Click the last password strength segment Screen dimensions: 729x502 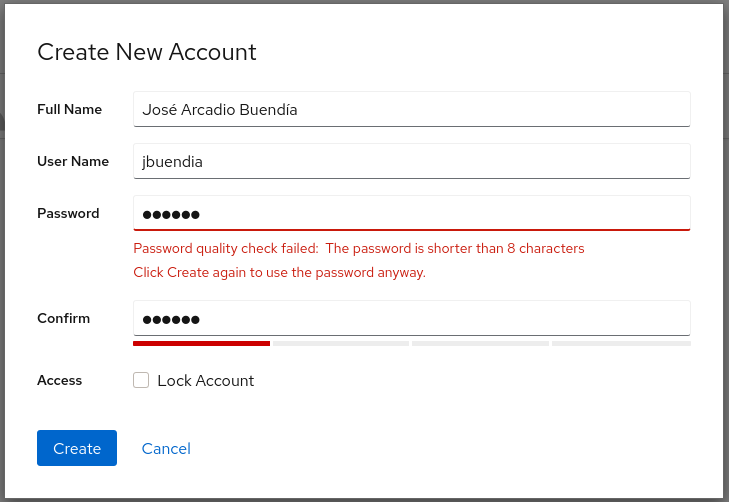click(620, 343)
